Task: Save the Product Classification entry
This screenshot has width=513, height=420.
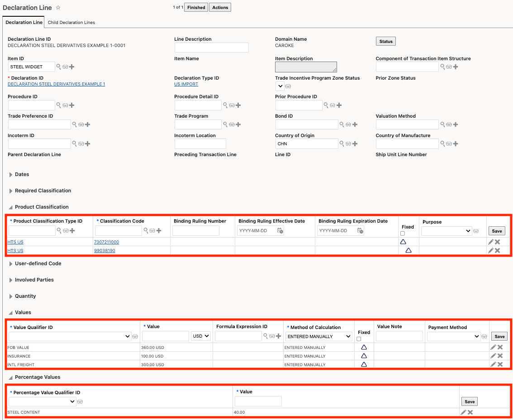Action: 497,231
